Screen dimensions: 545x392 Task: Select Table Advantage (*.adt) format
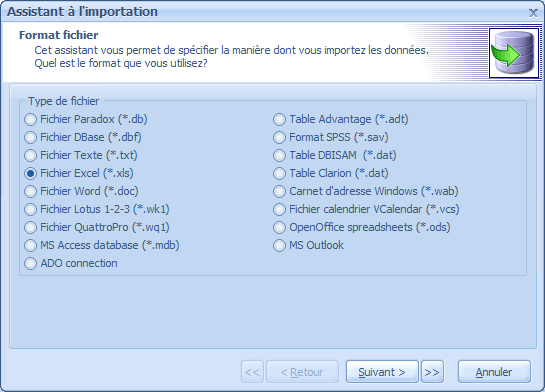coord(341,119)
